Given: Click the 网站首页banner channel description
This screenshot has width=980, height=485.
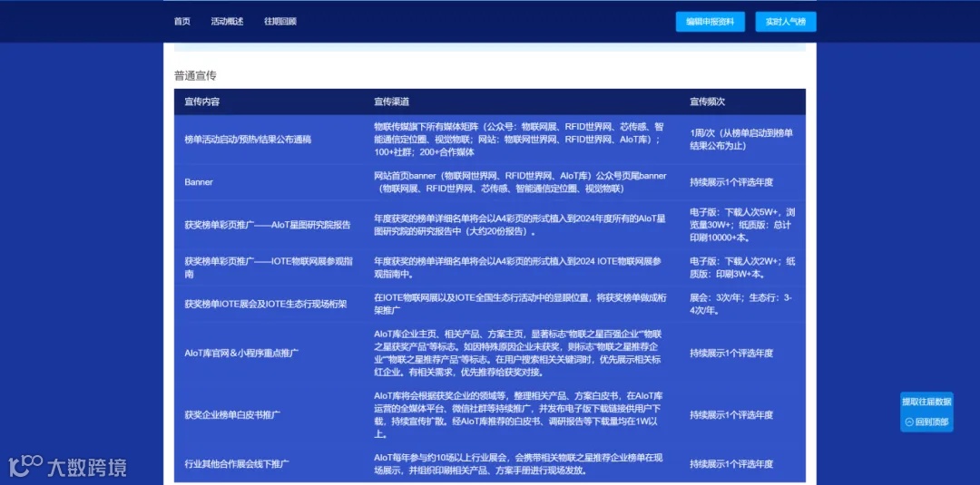Looking at the screenshot, I should [521, 182].
